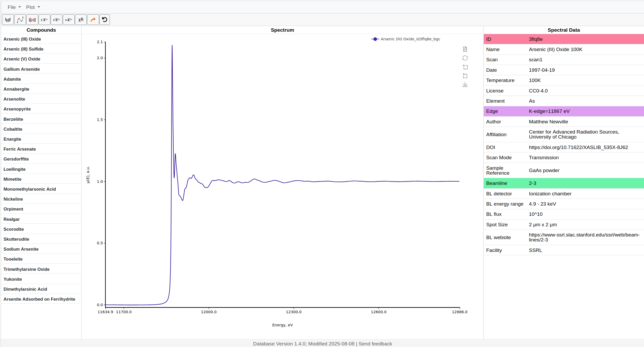Click the χR transform toolbar button

(81, 20)
